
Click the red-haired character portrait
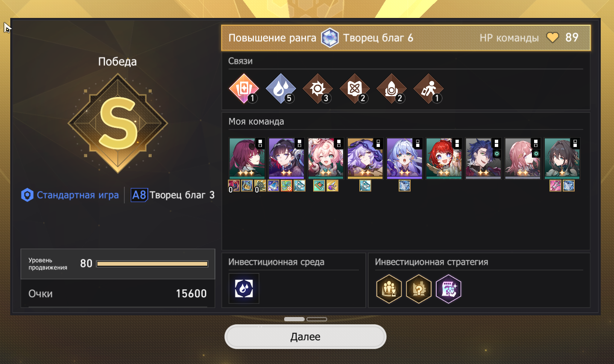[444, 158]
